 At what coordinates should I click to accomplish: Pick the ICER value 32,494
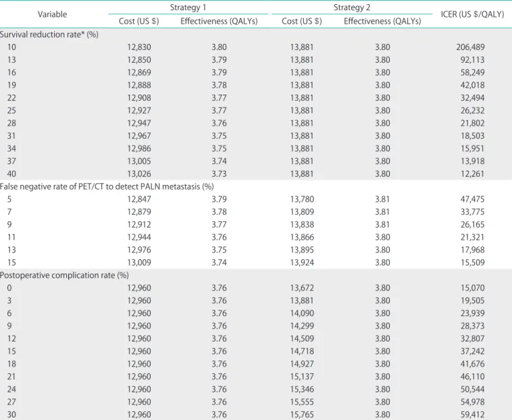click(x=473, y=98)
